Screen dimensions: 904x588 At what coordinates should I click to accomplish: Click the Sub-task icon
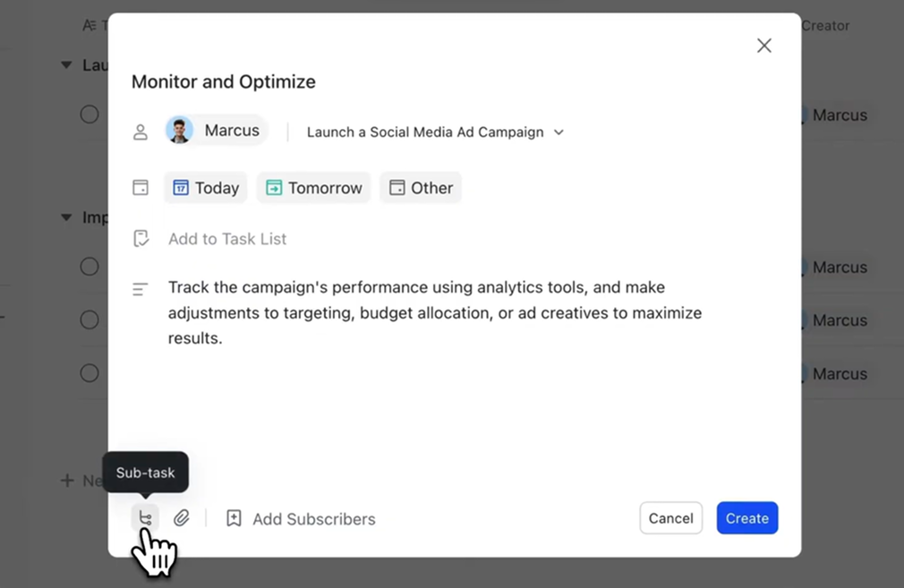pos(145,518)
